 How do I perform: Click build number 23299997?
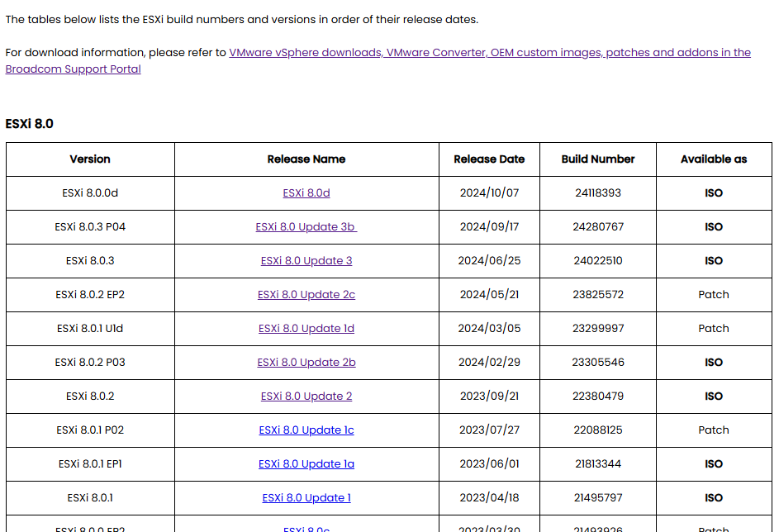pos(597,328)
